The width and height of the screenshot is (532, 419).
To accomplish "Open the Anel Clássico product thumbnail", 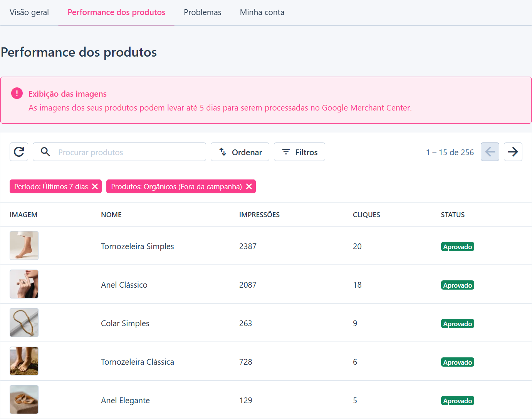I will point(24,284).
